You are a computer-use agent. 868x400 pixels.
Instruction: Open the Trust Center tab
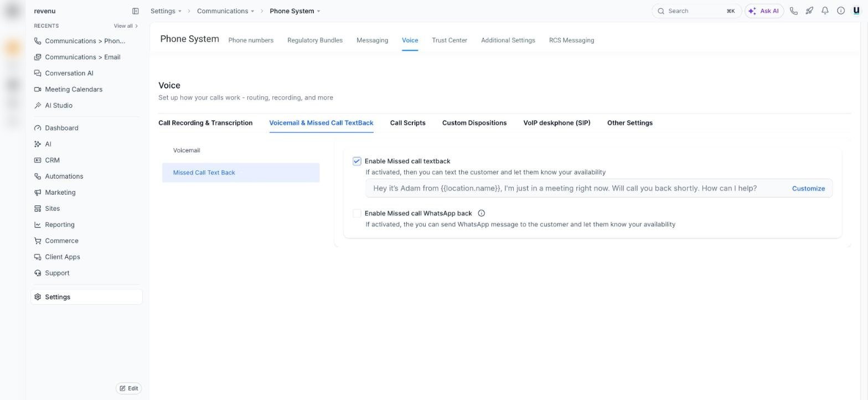tap(449, 40)
